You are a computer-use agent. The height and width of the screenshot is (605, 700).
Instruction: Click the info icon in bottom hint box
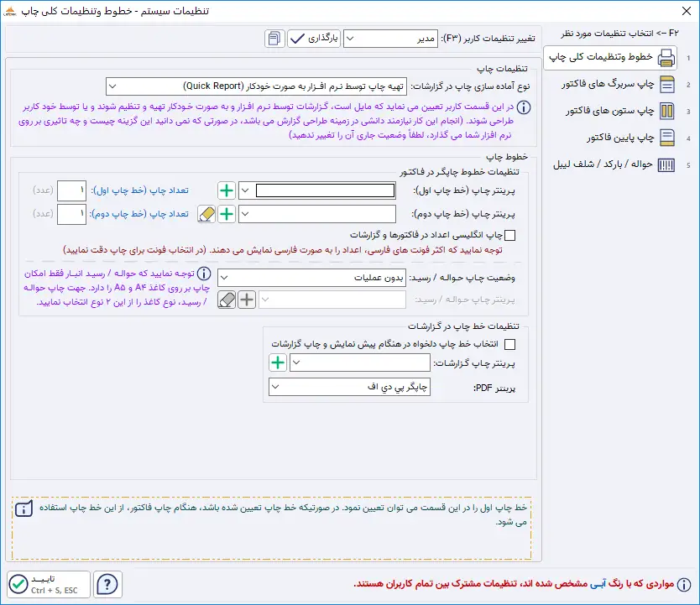pos(24,509)
